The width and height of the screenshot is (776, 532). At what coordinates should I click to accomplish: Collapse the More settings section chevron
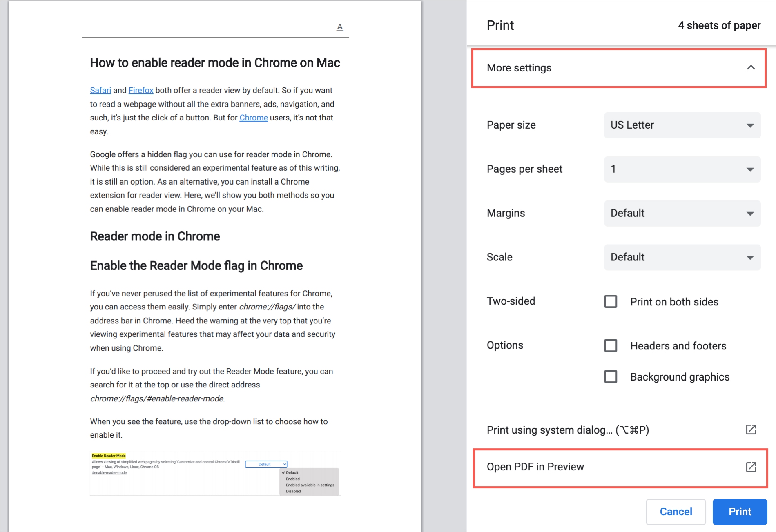tap(751, 68)
